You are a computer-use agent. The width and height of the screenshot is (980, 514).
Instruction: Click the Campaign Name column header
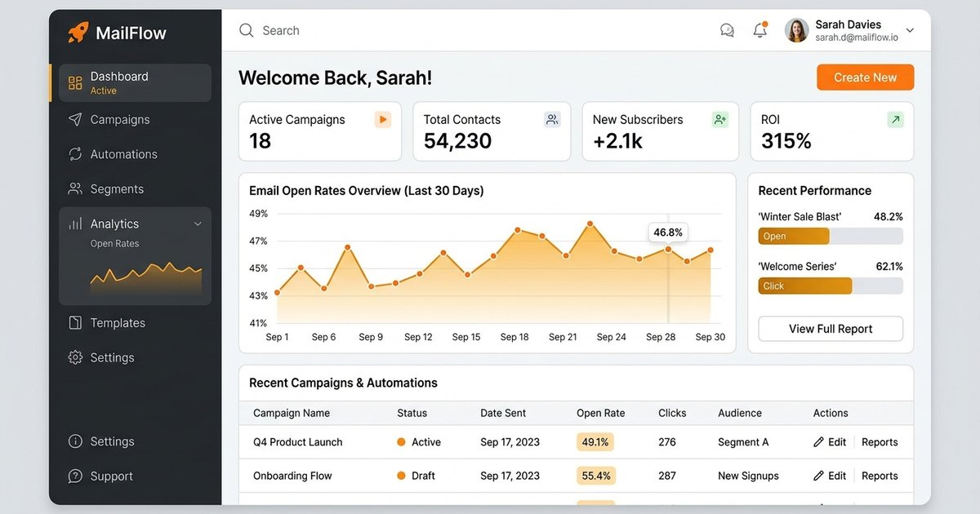click(x=292, y=413)
